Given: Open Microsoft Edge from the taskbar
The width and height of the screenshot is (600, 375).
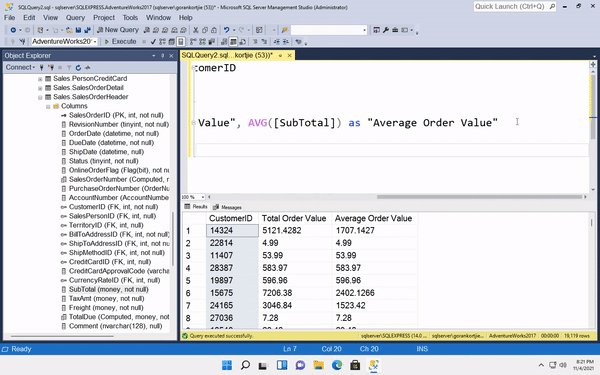Looking at the screenshot, I should (x=337, y=365).
